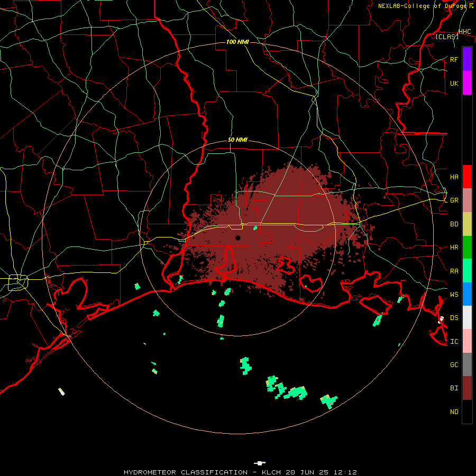The height and width of the screenshot is (476, 476).
Task: Click the magenta UK color swatch in legend
Action: click(467, 83)
